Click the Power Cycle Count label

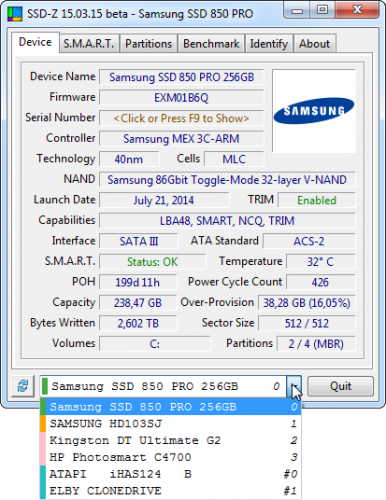(235, 282)
